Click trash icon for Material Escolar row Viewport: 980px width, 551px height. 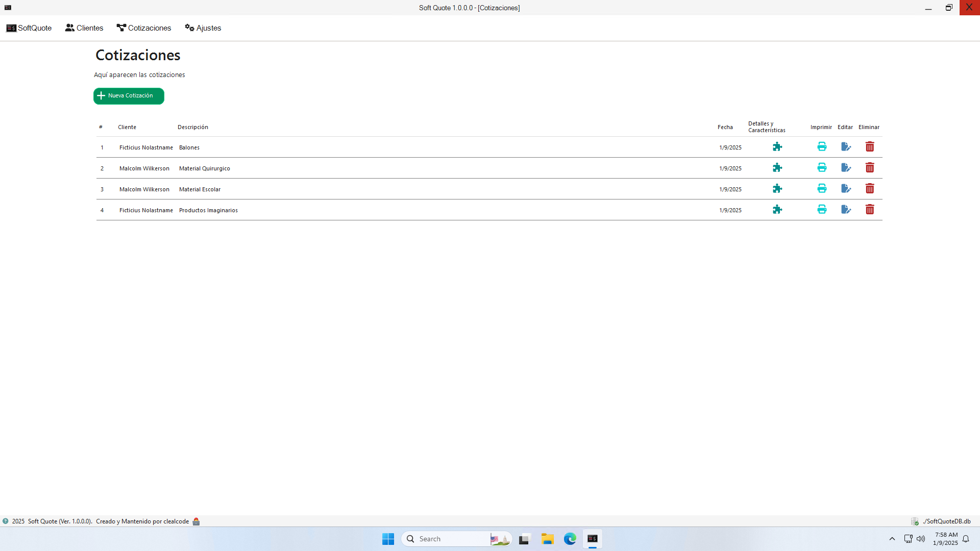click(870, 189)
